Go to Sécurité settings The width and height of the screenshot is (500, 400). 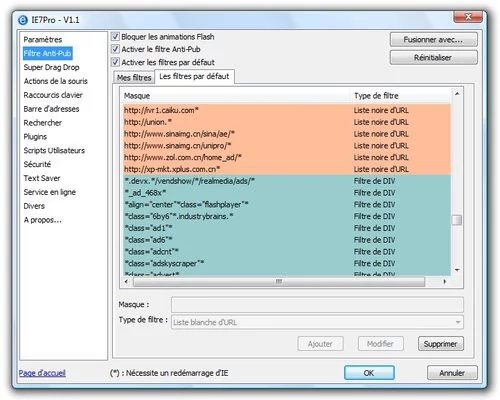[x=37, y=164]
